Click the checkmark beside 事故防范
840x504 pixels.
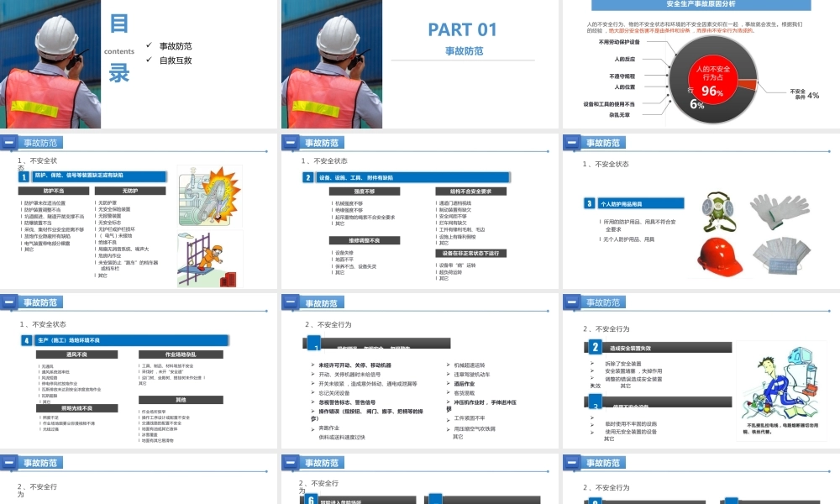149,45
